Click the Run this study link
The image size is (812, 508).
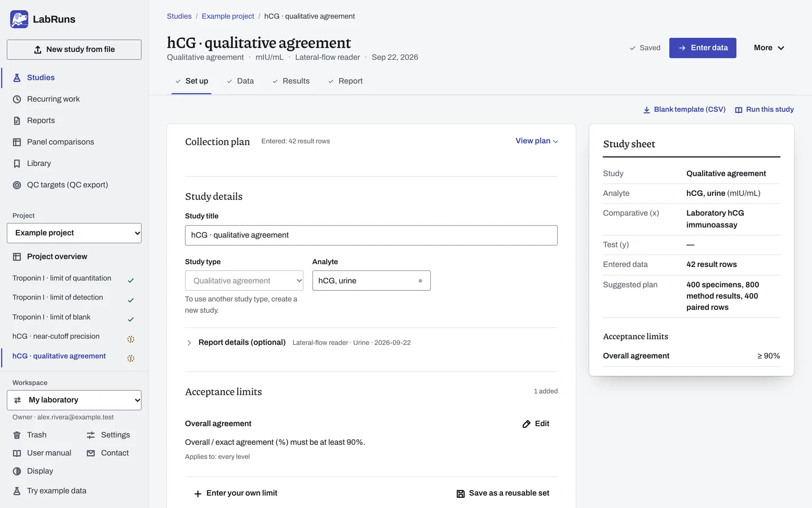point(765,110)
